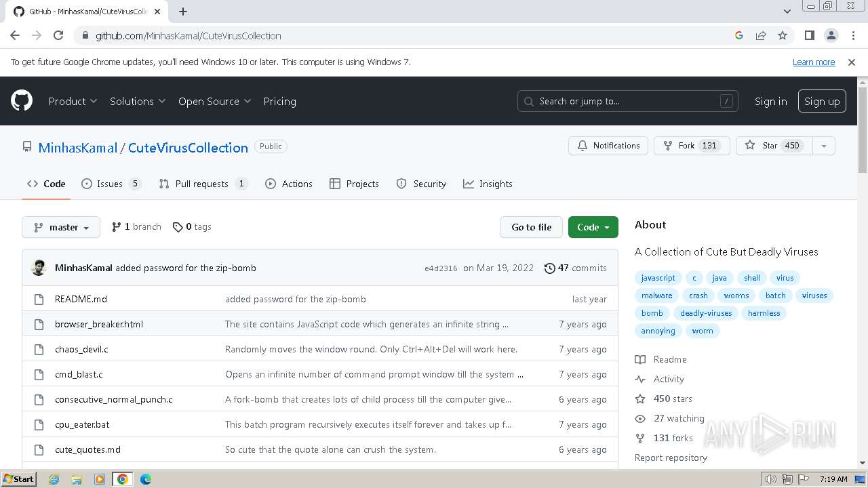This screenshot has height=488, width=868.
Task: Open commit hash e4d2316
Action: click(441, 268)
